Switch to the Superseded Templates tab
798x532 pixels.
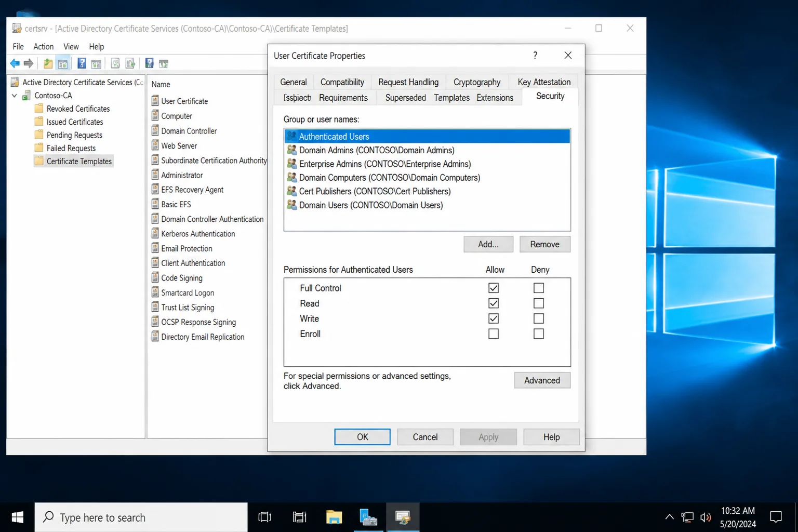(x=428, y=98)
